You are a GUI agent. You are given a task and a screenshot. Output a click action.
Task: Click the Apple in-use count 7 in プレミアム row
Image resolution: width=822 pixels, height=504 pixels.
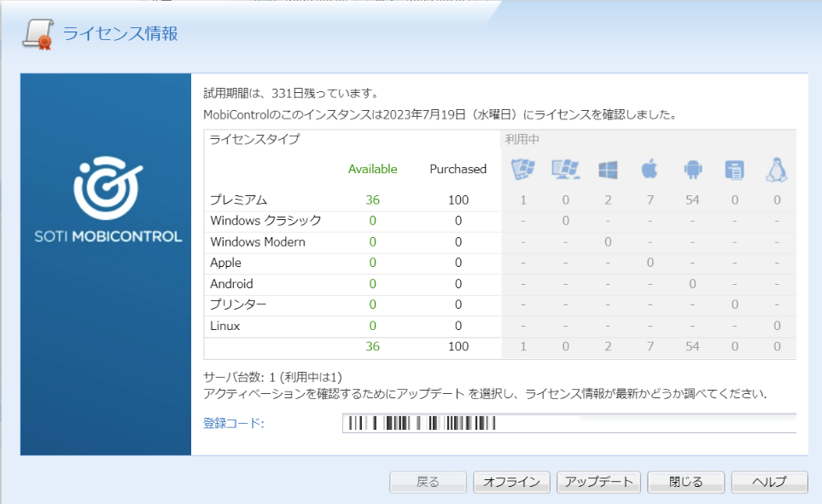coord(650,200)
